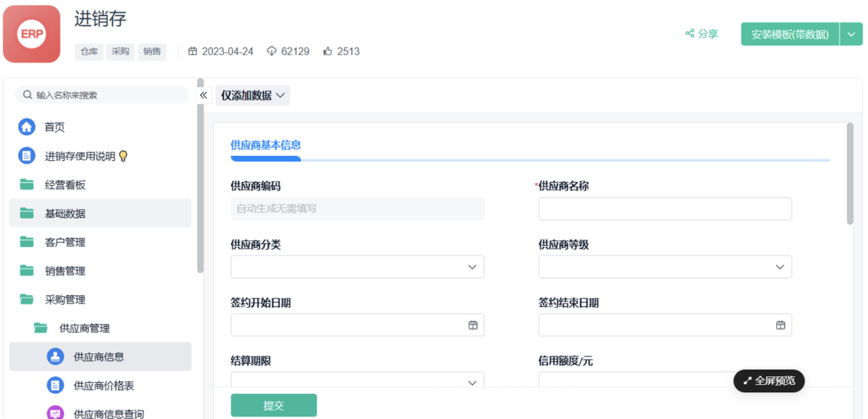Open calendar picker for 签约结束日期
The height and width of the screenshot is (419, 868).
(781, 325)
